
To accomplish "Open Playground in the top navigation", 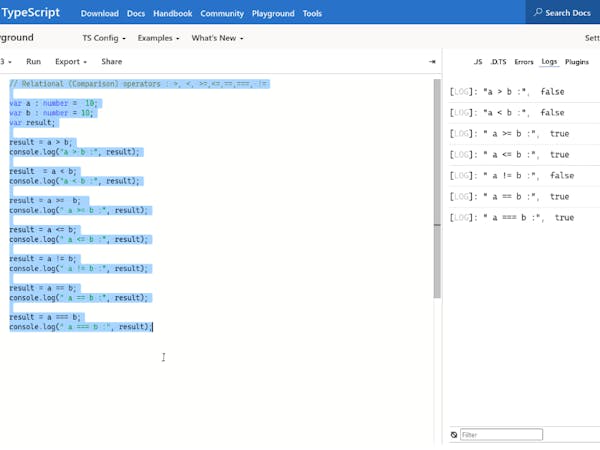I will [273, 13].
